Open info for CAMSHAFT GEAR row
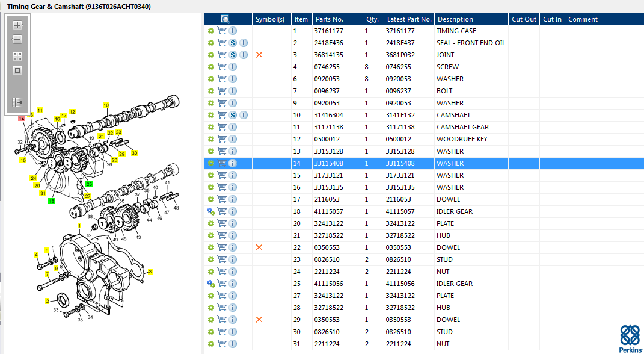 point(233,127)
